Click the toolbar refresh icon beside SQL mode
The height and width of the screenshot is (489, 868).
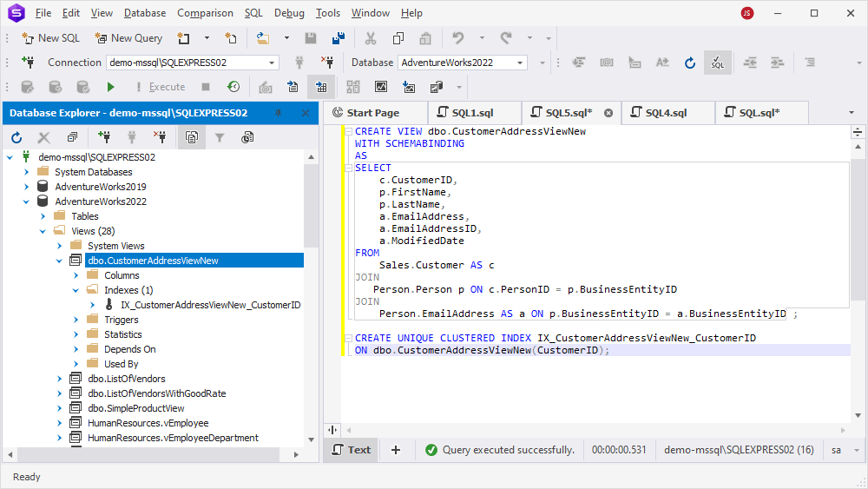690,63
